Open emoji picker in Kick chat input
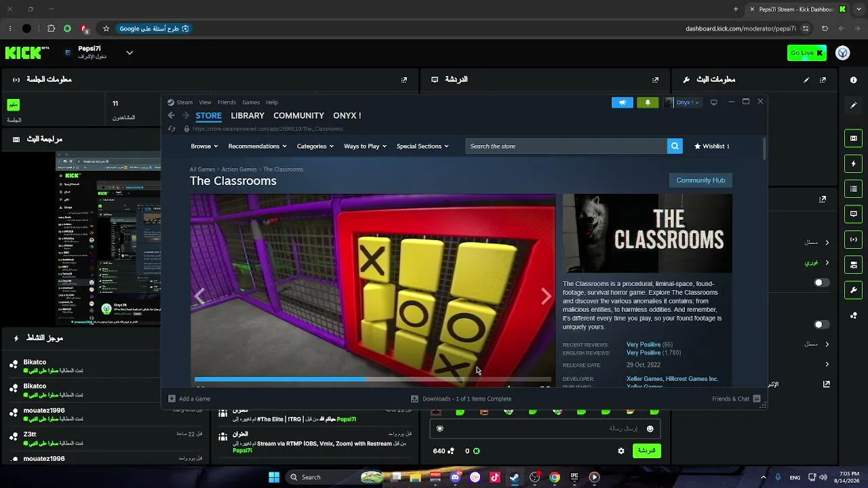This screenshot has height=488, width=868. [650, 428]
